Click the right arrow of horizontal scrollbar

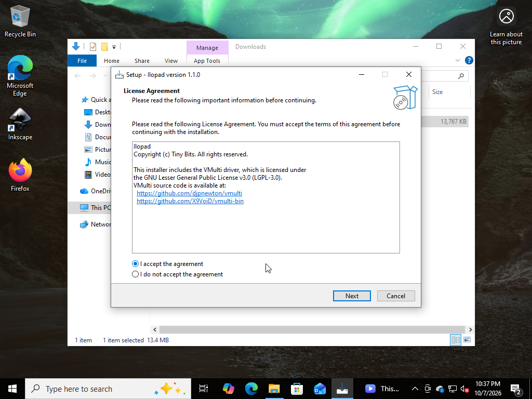470,329
